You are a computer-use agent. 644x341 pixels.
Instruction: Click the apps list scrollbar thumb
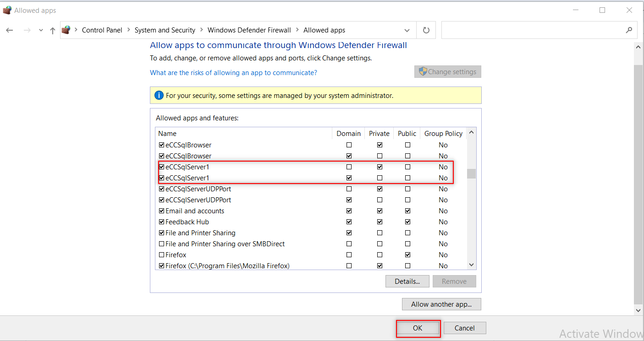[x=471, y=173]
